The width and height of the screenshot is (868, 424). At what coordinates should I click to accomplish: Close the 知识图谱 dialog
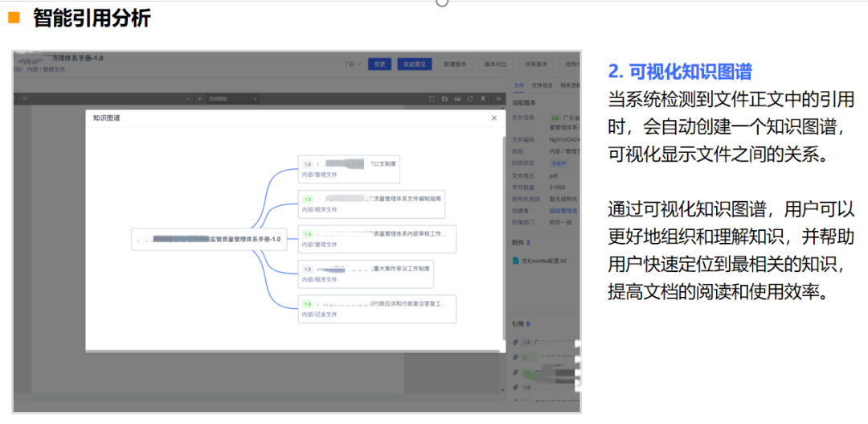click(x=493, y=118)
